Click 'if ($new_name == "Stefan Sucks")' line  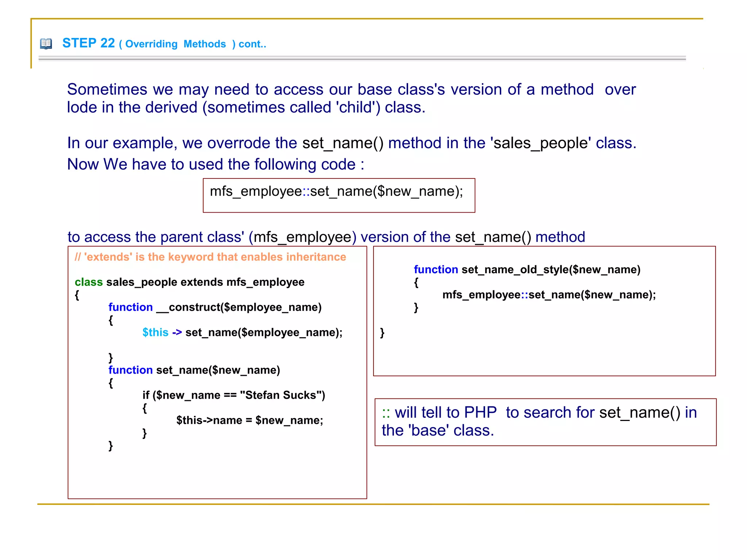[x=234, y=395]
